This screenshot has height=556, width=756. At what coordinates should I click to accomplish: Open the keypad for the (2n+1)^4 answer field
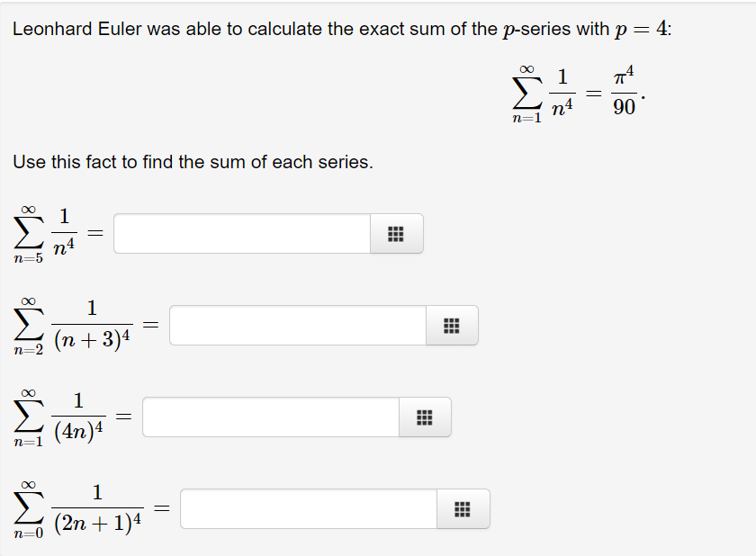coord(461,508)
